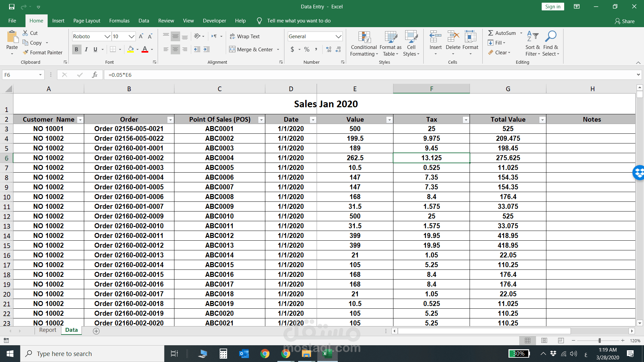The width and height of the screenshot is (644, 362).
Task: Open the General number format dropdown
Action: (x=338, y=36)
